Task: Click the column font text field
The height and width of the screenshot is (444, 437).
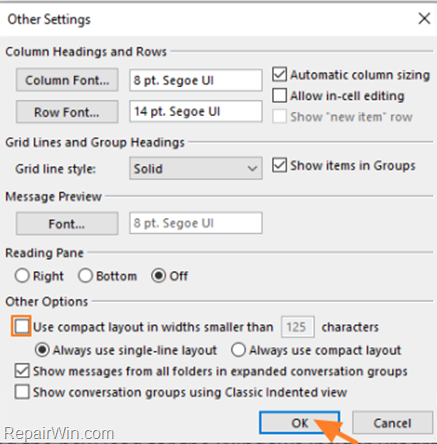Action: [196, 80]
